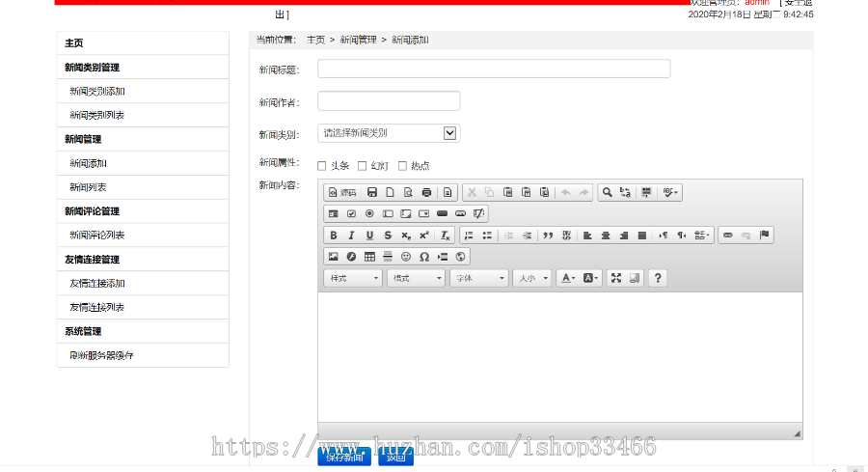
Task: Click Paste from Word icon
Action: tap(544, 192)
